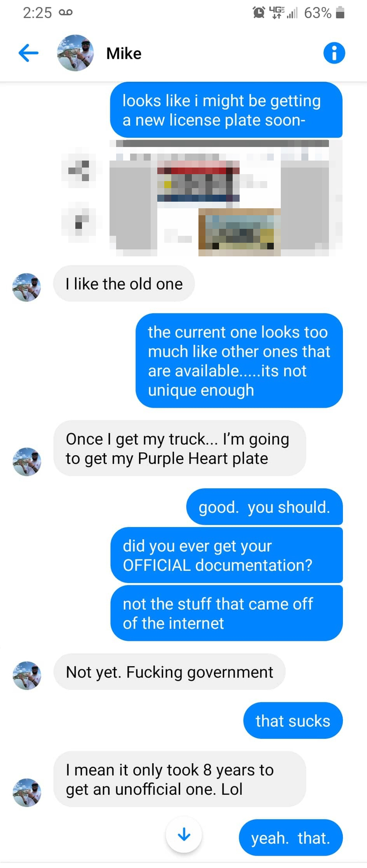Tap avatar beside "I like the old one"
Viewport: 367px width, 868px height.
click(27, 287)
